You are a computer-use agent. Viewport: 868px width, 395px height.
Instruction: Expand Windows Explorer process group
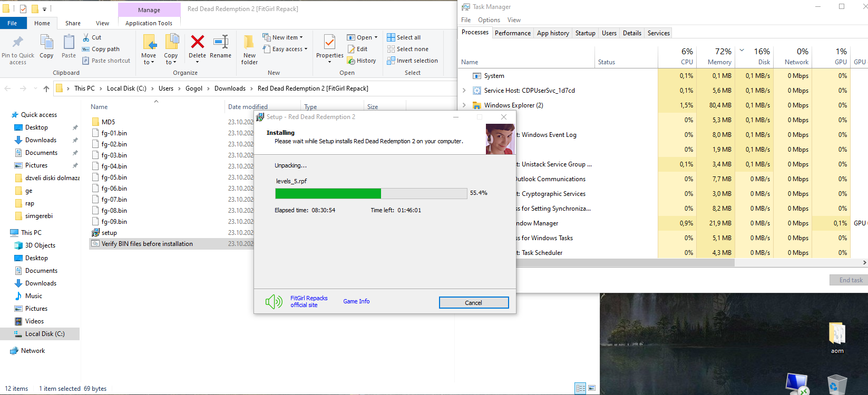(464, 105)
